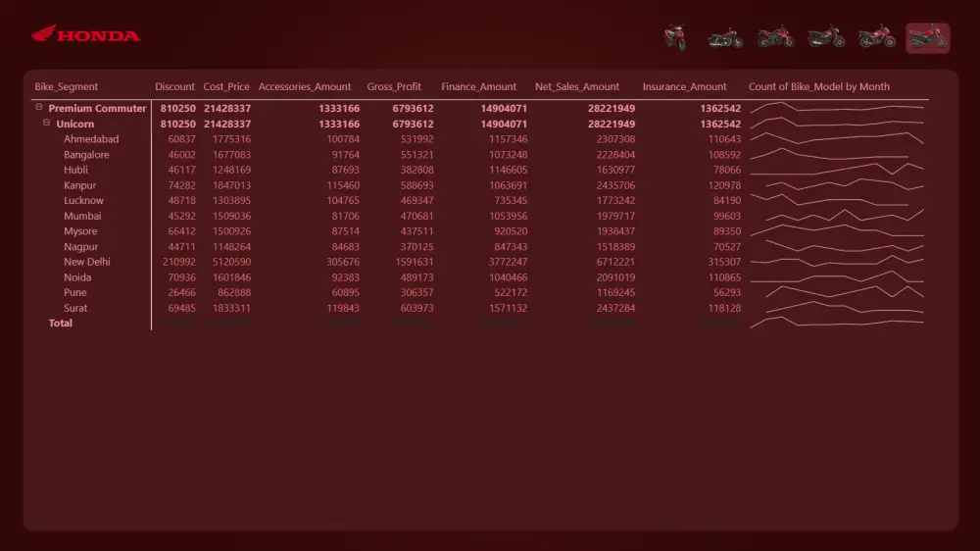Select the Noida city row
Viewport: 980px width, 551px height.
pyautogui.click(x=76, y=277)
